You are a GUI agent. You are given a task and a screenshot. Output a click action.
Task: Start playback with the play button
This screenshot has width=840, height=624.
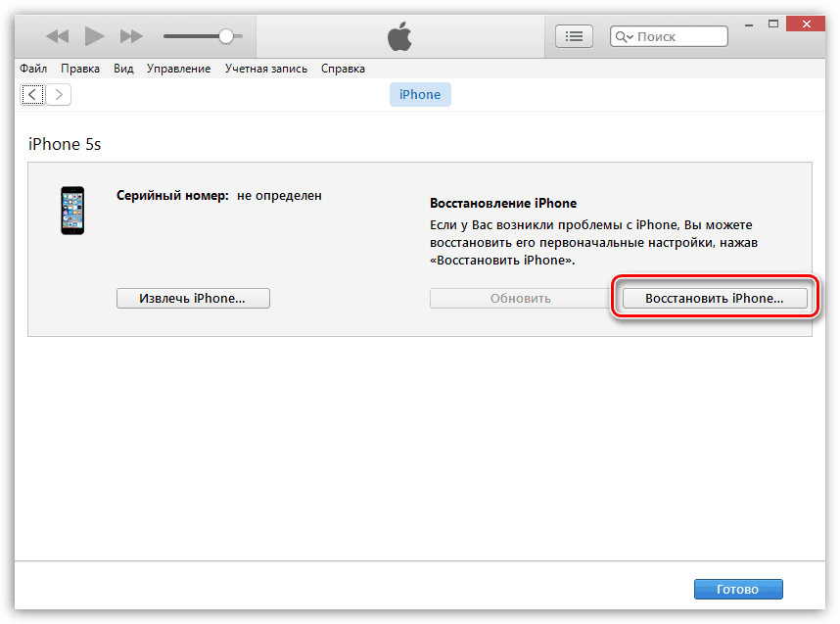pos(94,36)
